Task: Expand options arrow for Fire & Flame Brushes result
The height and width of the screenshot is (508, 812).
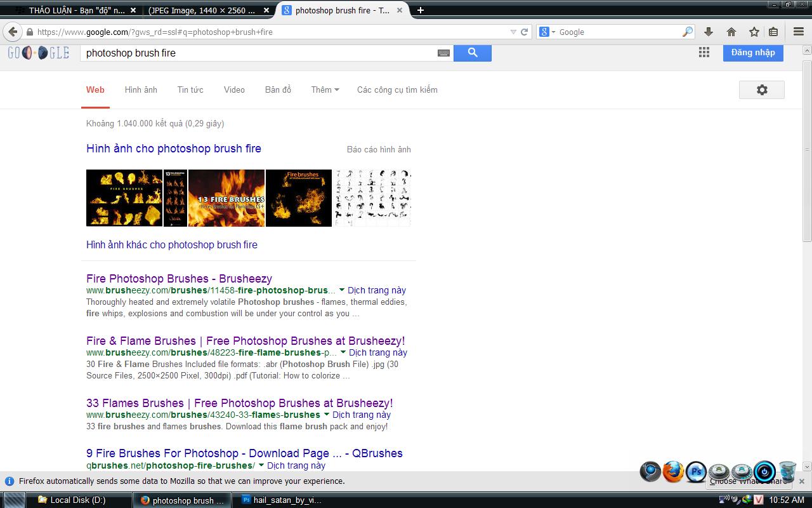Action: pyautogui.click(x=343, y=352)
